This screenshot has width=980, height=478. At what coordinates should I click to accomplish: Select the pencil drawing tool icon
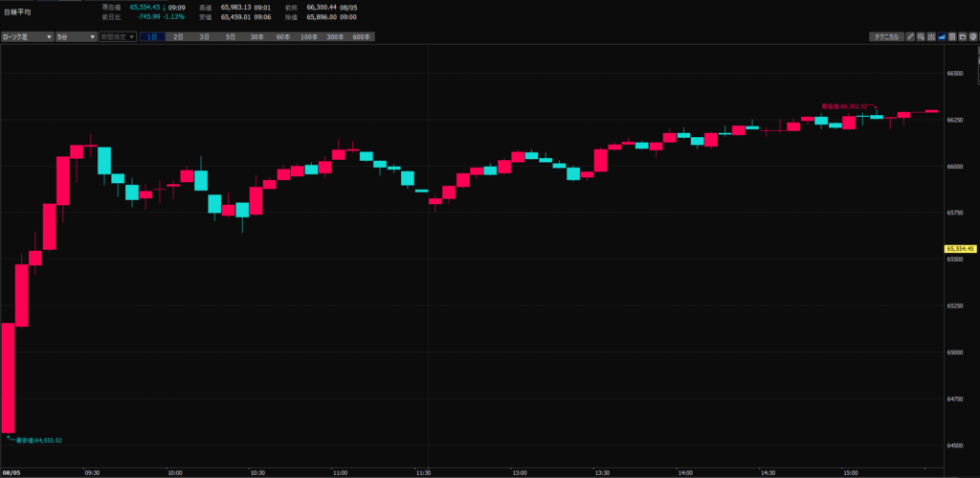(x=911, y=37)
